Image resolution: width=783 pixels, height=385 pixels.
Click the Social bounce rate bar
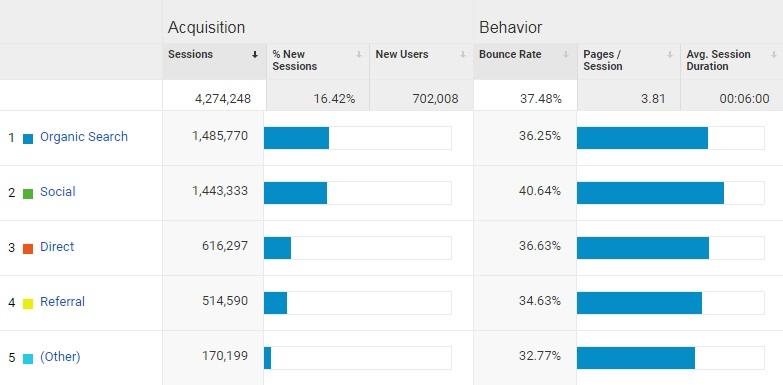pyautogui.click(x=650, y=193)
